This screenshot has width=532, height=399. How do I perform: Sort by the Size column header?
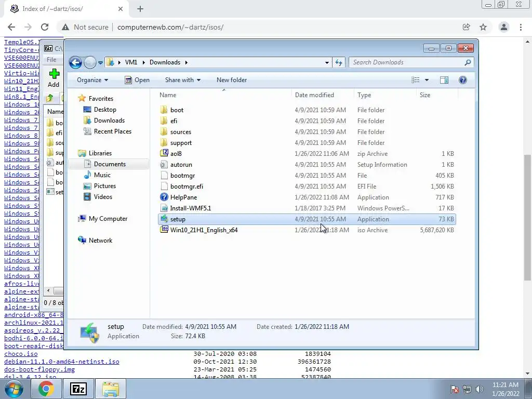pyautogui.click(x=436, y=95)
